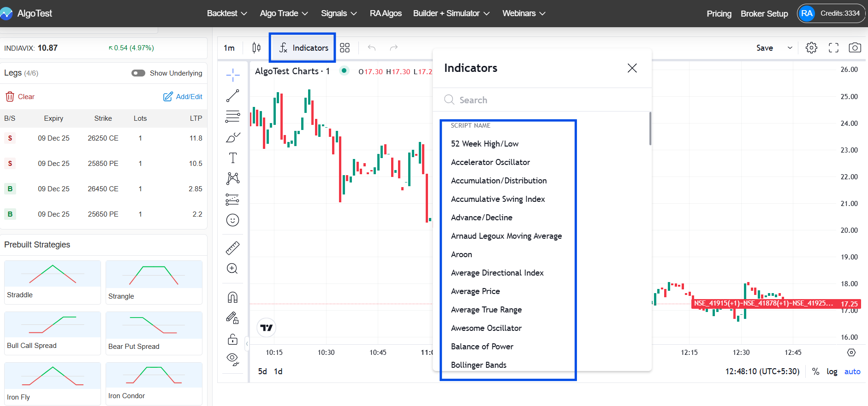Open the Pricing page
Image resolution: width=868 pixels, height=406 pixels.
coord(719,13)
